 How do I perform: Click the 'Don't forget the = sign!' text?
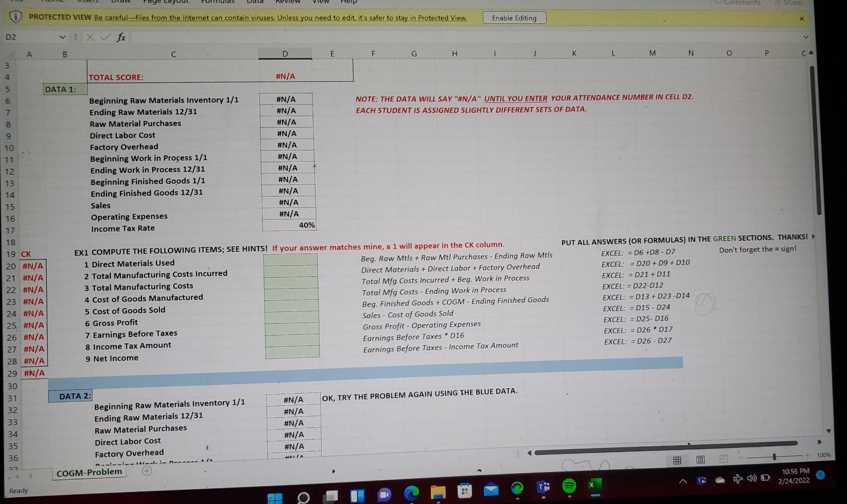(x=757, y=249)
